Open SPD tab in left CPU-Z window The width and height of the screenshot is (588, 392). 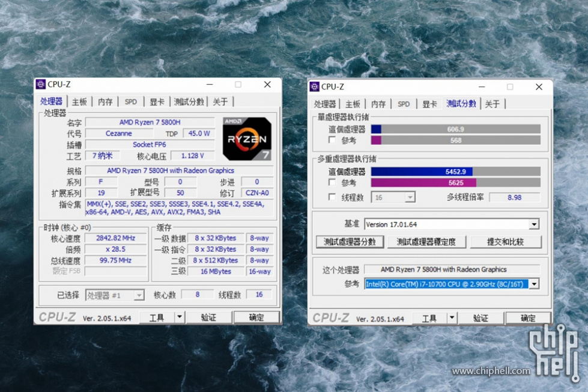click(x=130, y=102)
